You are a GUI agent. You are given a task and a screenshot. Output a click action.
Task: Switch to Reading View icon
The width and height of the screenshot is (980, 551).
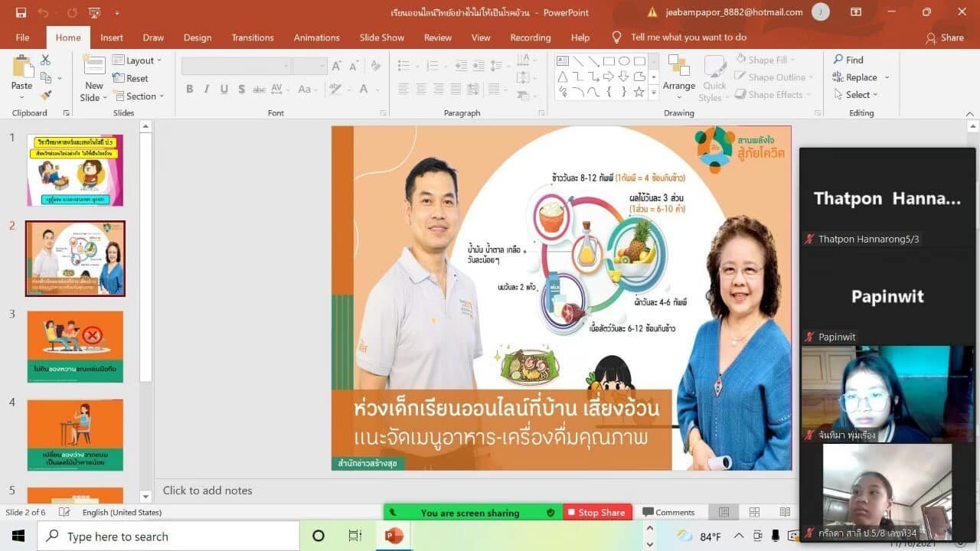click(x=785, y=512)
